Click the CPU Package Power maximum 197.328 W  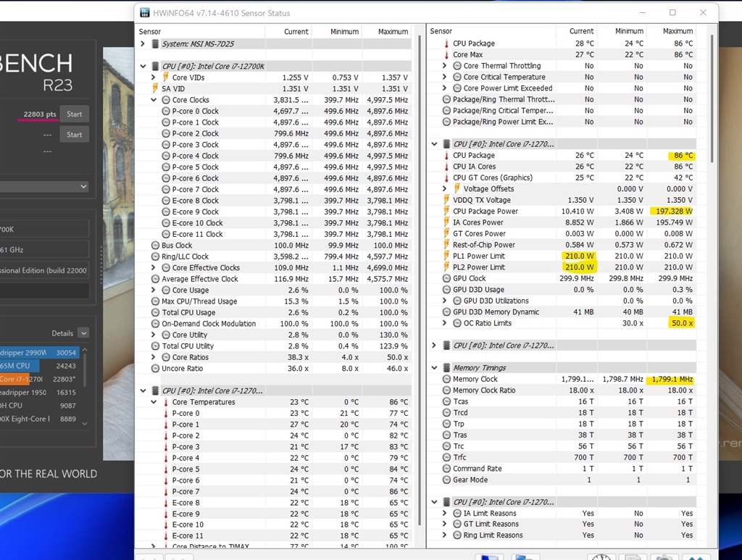point(674,212)
